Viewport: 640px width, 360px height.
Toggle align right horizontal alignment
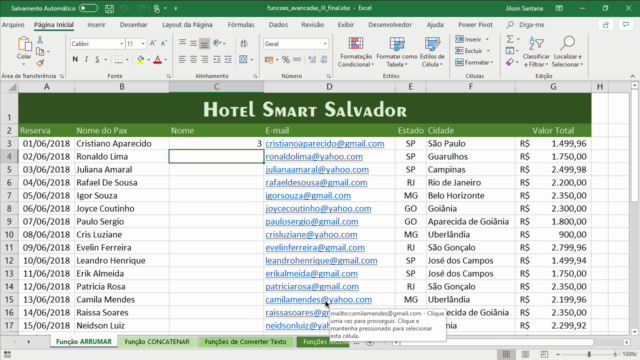(204, 60)
